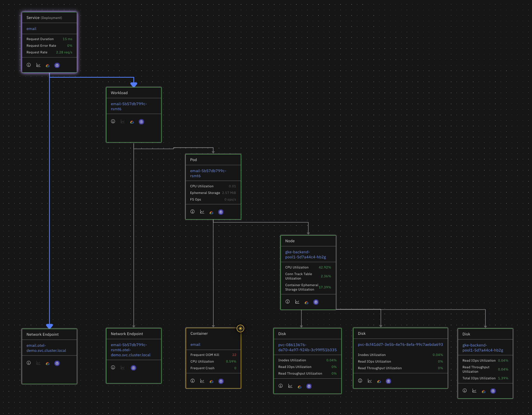Open pvc-8cf41dd7 disk name link

[400, 345]
